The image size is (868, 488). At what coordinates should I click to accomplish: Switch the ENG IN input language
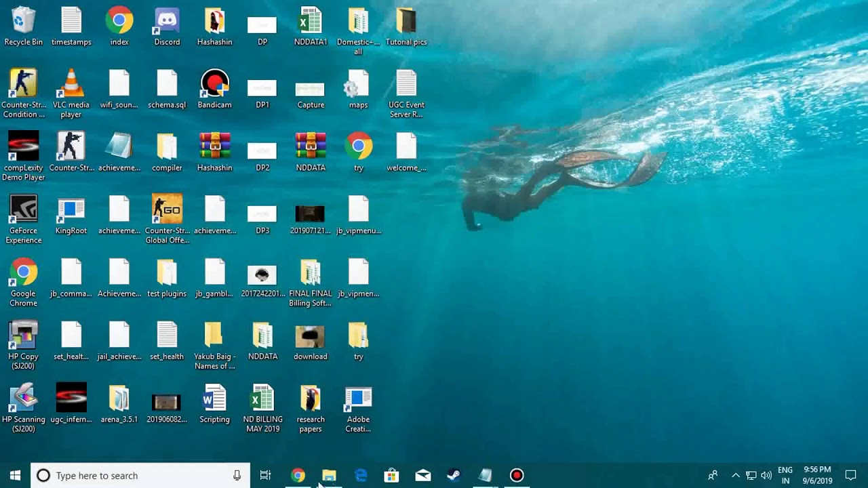(x=785, y=475)
